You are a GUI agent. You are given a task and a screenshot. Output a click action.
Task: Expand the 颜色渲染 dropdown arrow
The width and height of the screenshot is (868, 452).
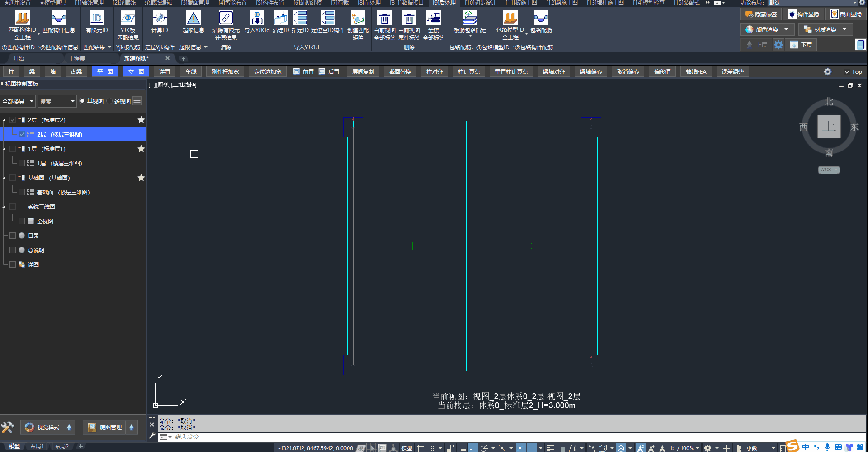[x=786, y=30]
